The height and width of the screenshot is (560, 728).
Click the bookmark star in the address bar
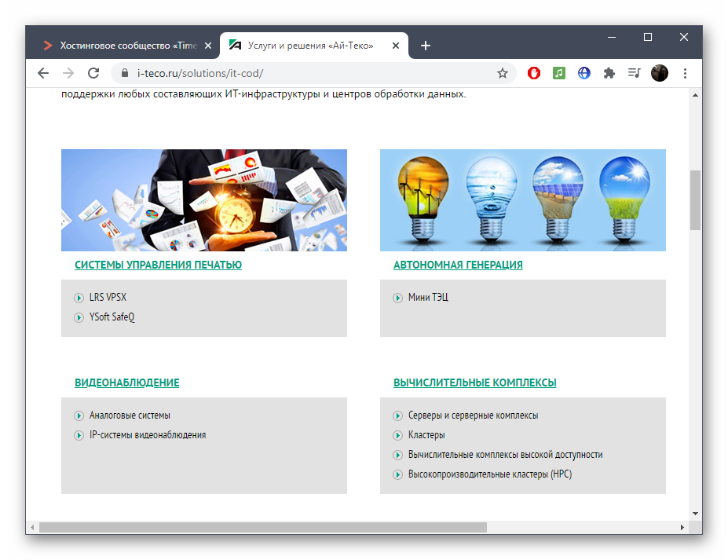point(502,73)
